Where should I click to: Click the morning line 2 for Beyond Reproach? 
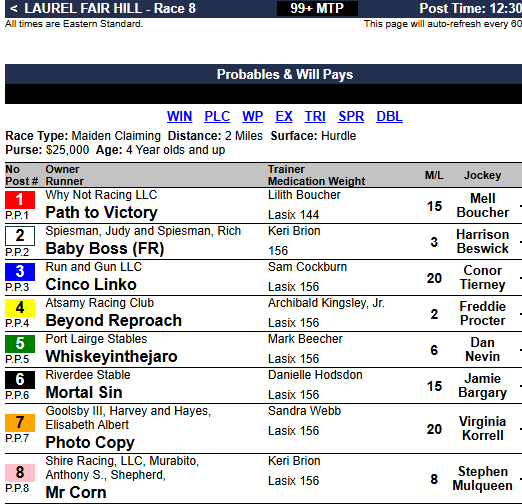click(434, 314)
